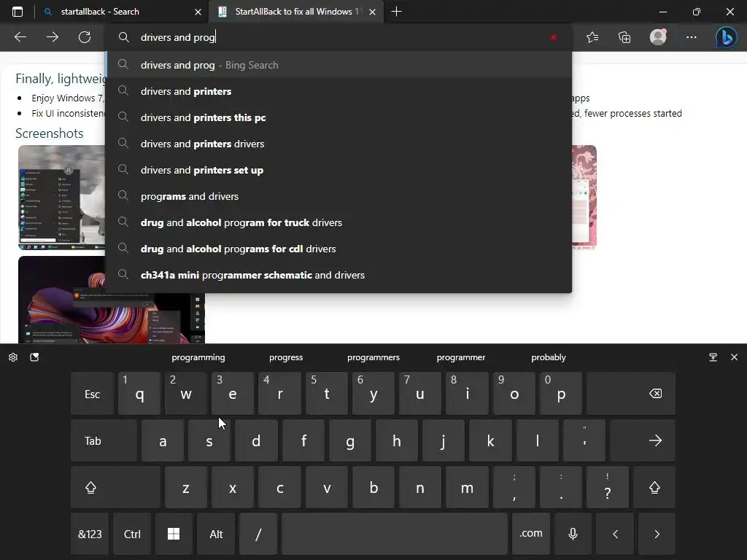Move the text cursor left with the arrow key

(615, 534)
